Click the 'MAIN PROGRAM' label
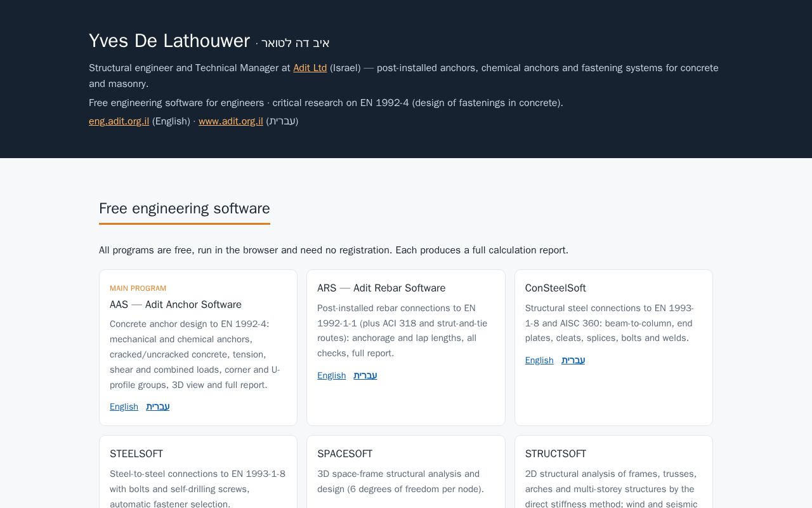The height and width of the screenshot is (508, 812). click(x=138, y=288)
